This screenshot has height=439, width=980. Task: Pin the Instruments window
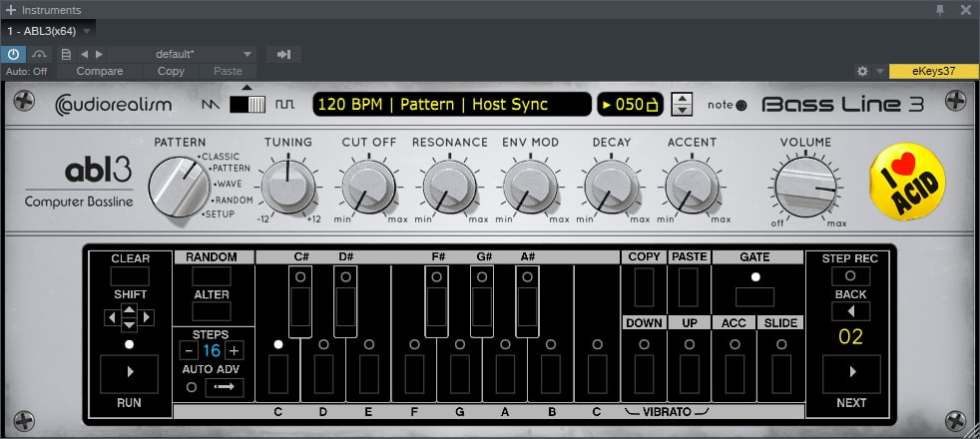click(x=940, y=9)
